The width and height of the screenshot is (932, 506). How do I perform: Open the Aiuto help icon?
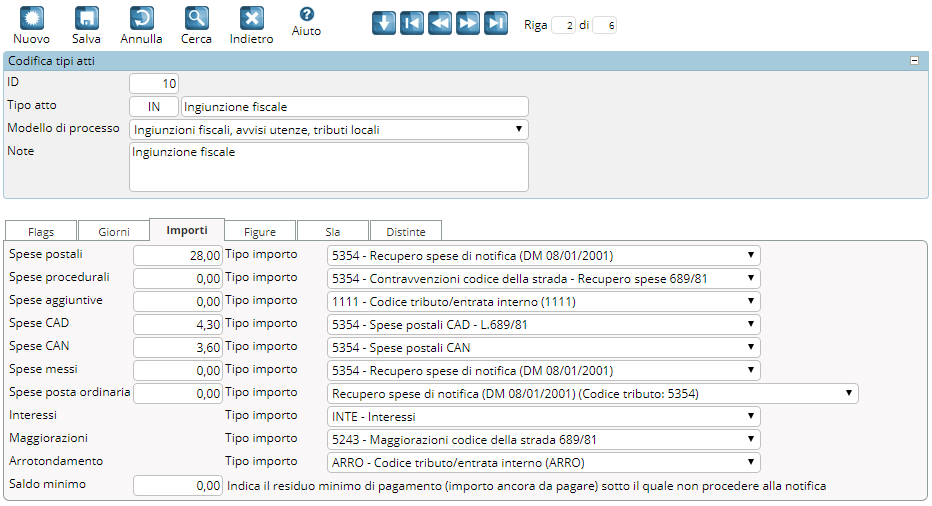(306, 15)
